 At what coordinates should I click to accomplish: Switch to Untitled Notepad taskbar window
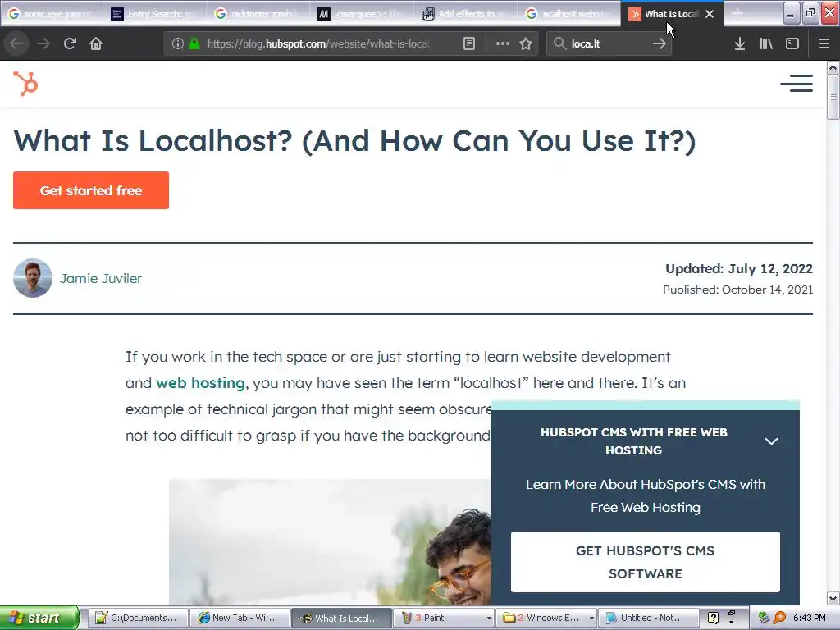point(648,618)
